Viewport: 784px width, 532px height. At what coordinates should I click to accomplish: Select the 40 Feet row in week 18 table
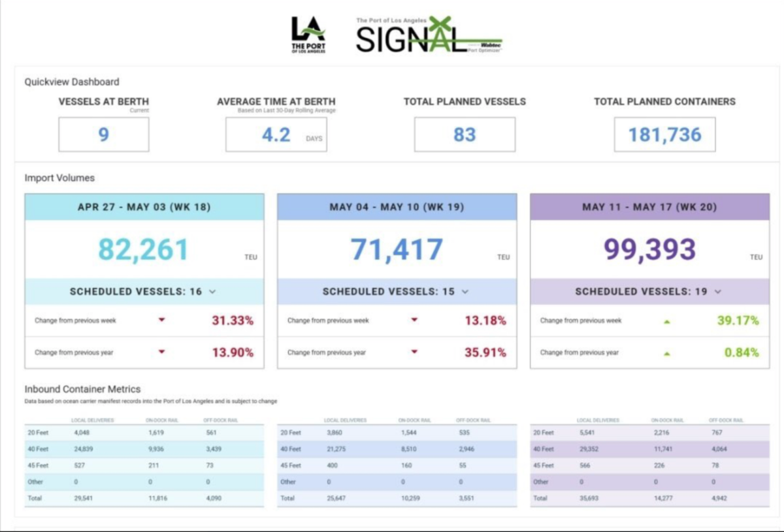144,449
